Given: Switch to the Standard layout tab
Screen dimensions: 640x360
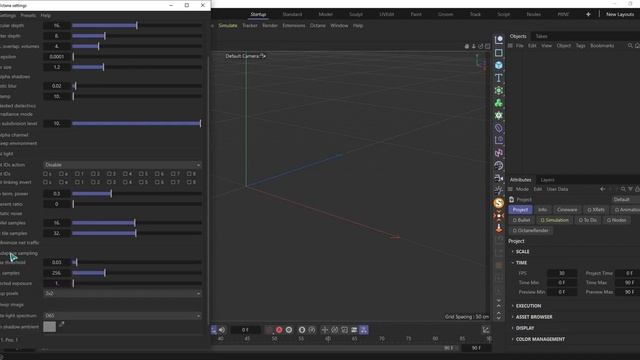Looking at the screenshot, I should (292, 14).
